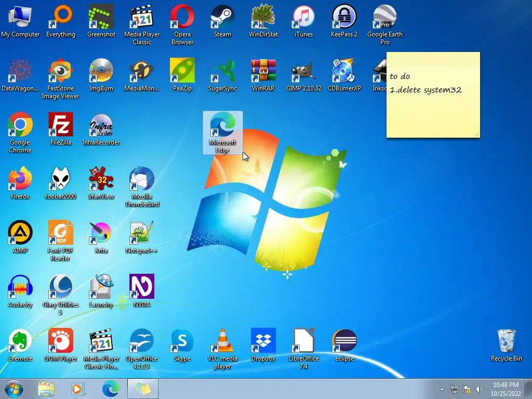
Task: Select the Krita shortcut
Action: [101, 237]
